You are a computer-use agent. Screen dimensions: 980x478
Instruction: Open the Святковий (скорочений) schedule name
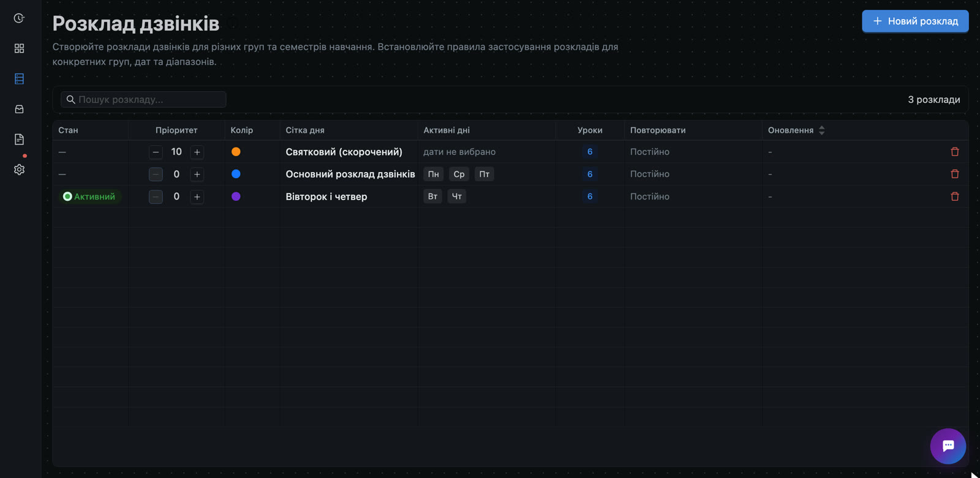[344, 152]
